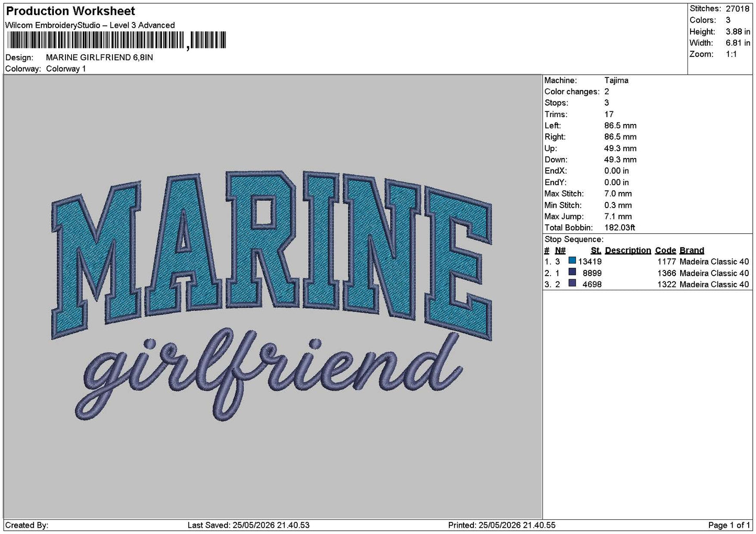Click the Up value '49.3 mm'
This screenshot has height=534, width=756.
click(620, 149)
